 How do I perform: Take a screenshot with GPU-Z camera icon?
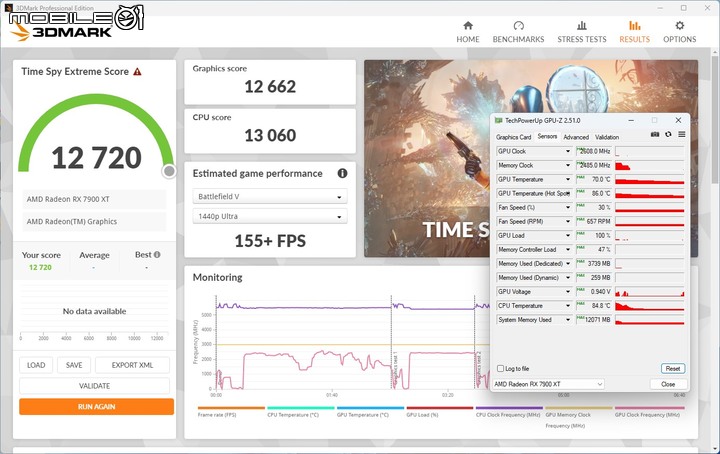tap(655, 134)
